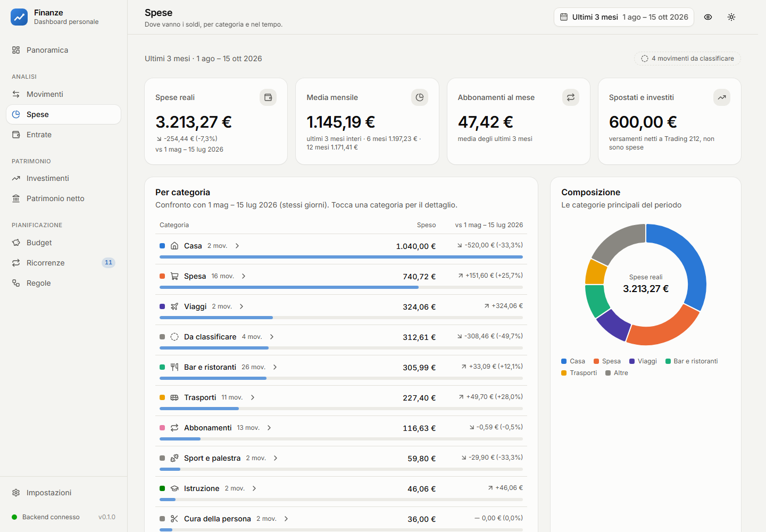Click the graduation cap icon in Istruzione row

tap(174, 488)
